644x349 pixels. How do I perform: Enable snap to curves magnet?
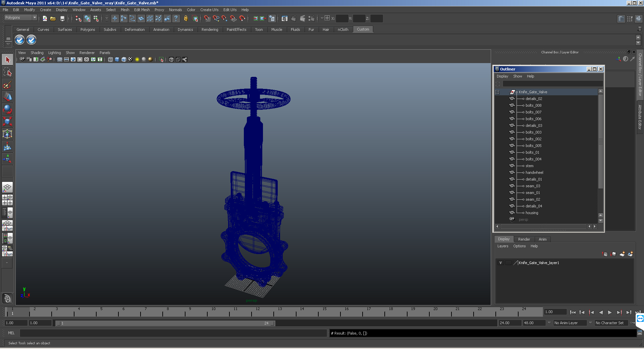(x=216, y=18)
